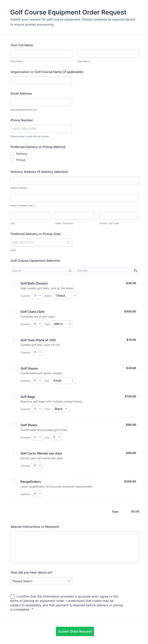Image resolution: width=148 pixels, height=644 pixels.
Task: Click the Special Instructions text area
Action: 74,547
